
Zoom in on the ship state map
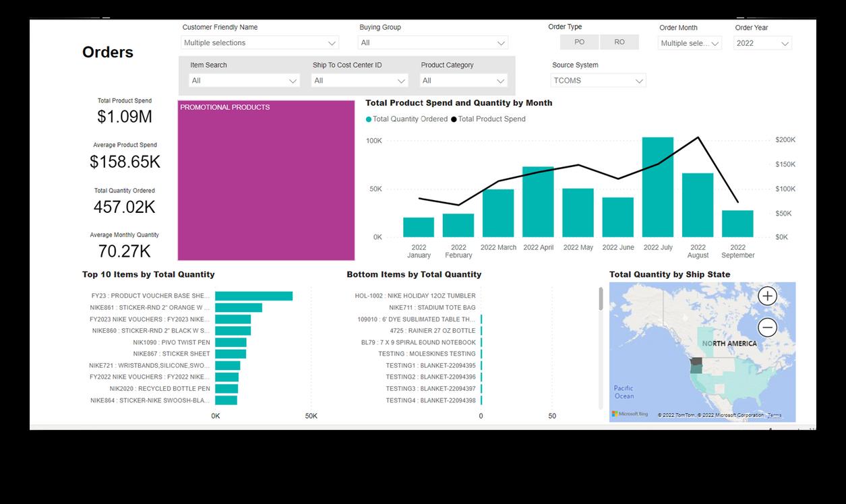pyautogui.click(x=767, y=296)
